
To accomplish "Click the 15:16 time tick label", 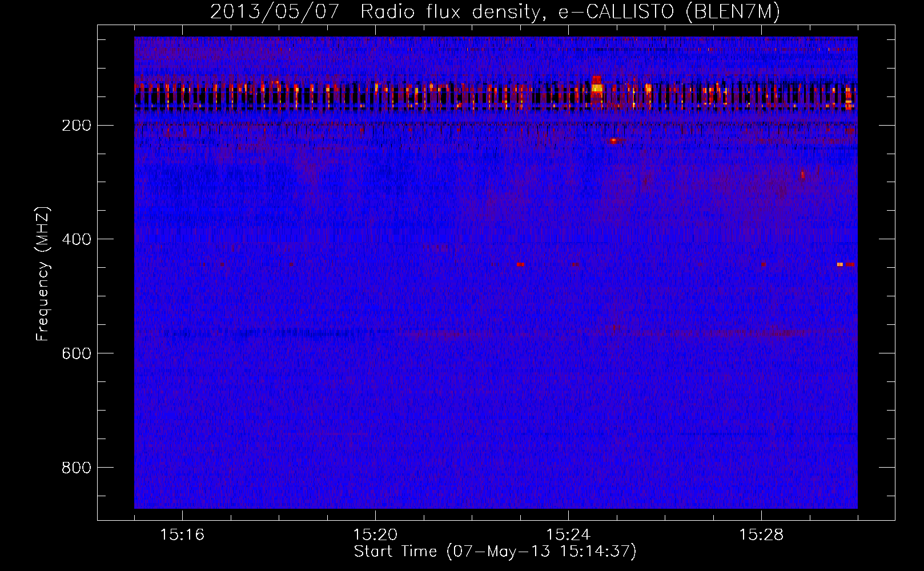I will (182, 535).
